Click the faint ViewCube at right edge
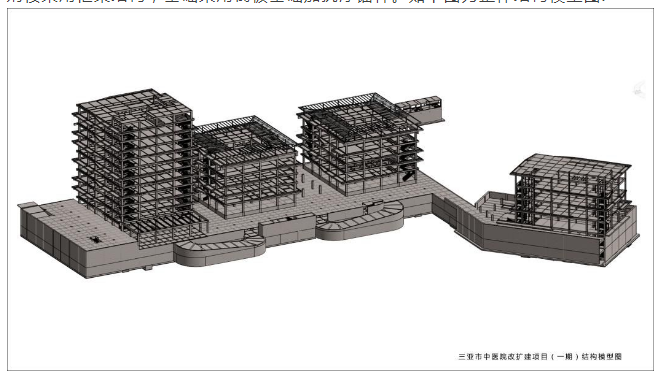Image resolution: width=659 pixels, height=375 pixels. pyautogui.click(x=639, y=90)
